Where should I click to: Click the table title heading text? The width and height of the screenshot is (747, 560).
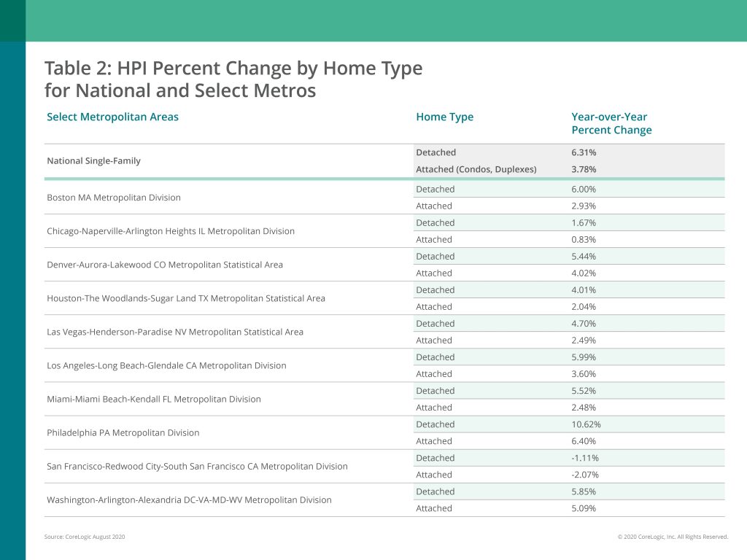(233, 79)
